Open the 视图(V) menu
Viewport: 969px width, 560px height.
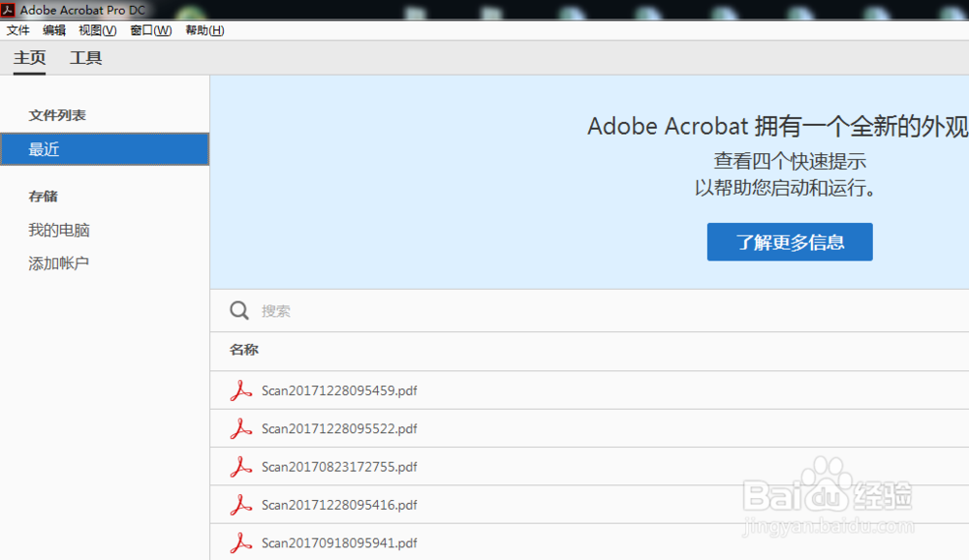point(98,30)
